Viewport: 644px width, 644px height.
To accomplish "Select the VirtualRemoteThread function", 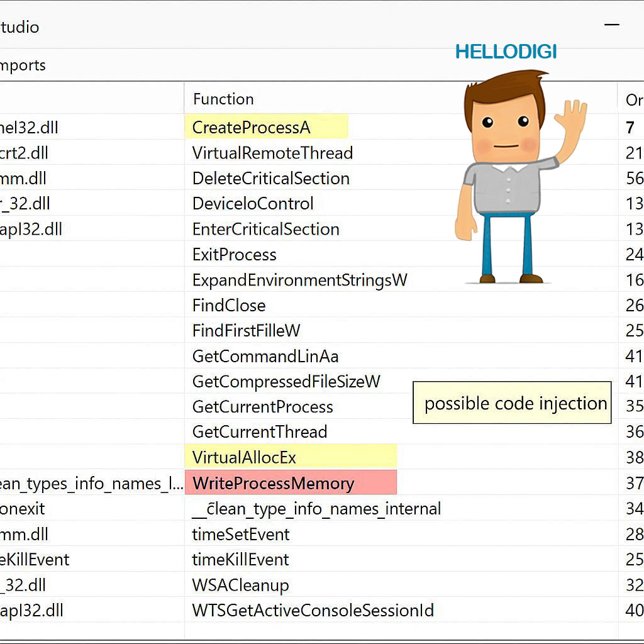I will [x=272, y=153].
